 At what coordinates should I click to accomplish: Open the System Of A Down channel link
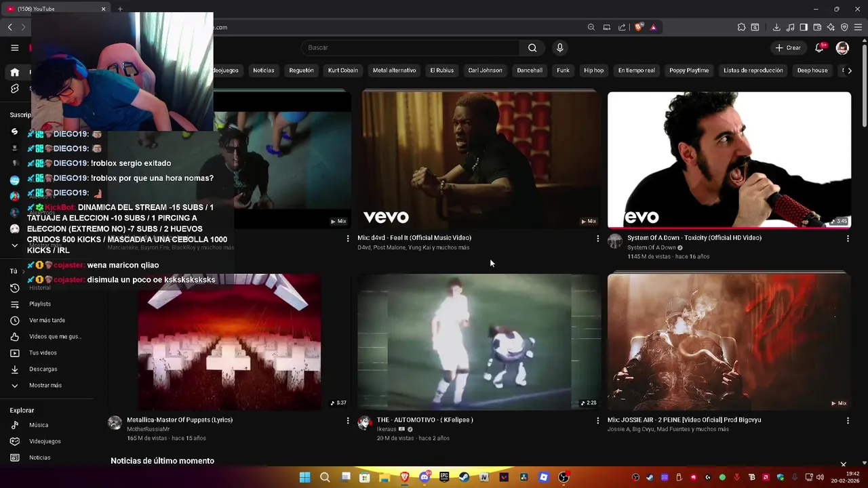click(x=651, y=247)
